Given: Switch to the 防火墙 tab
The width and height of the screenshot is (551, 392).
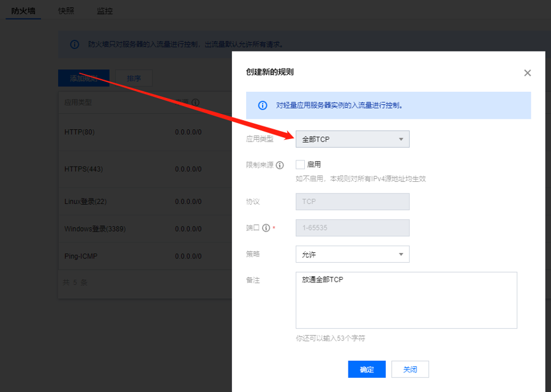Looking at the screenshot, I should (23, 11).
